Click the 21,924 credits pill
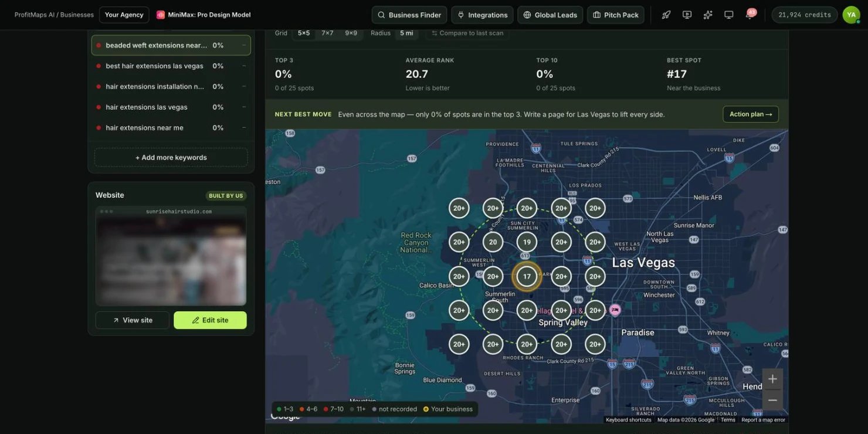This screenshot has height=434, width=868. (x=805, y=15)
